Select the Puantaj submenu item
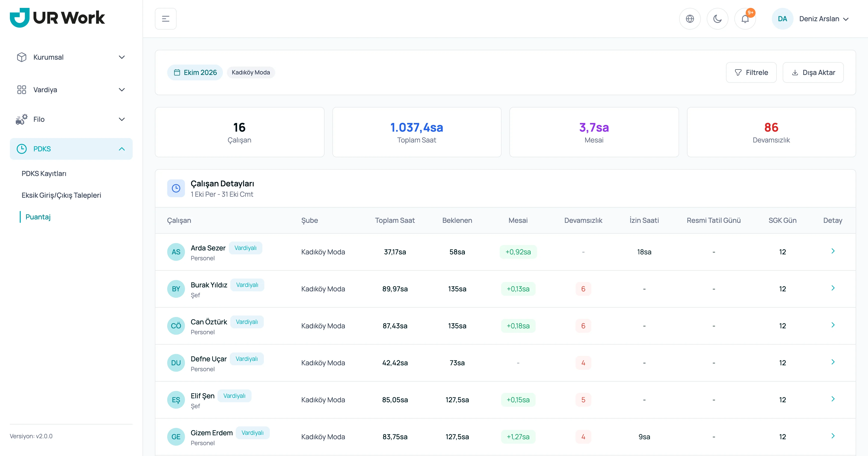Screen dimensions: 868x456 (38, 217)
